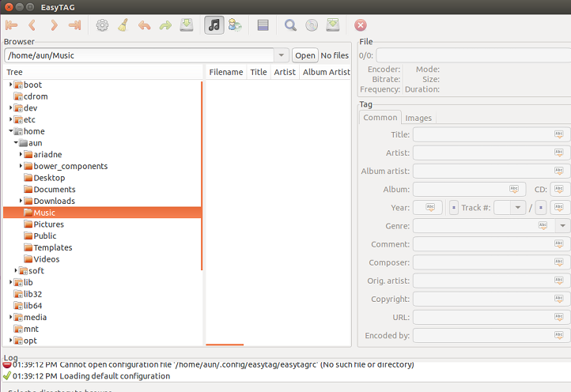Open the path history dropdown arrow
571x392 pixels.
(281, 55)
